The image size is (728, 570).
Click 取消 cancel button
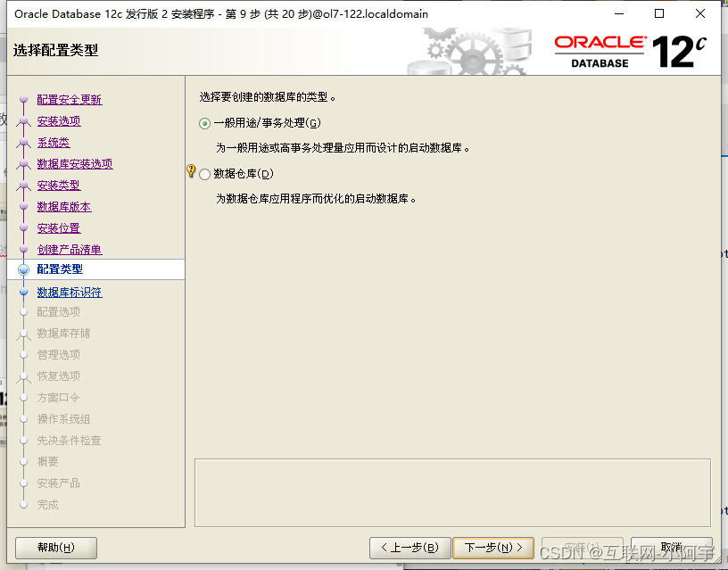tap(672, 548)
